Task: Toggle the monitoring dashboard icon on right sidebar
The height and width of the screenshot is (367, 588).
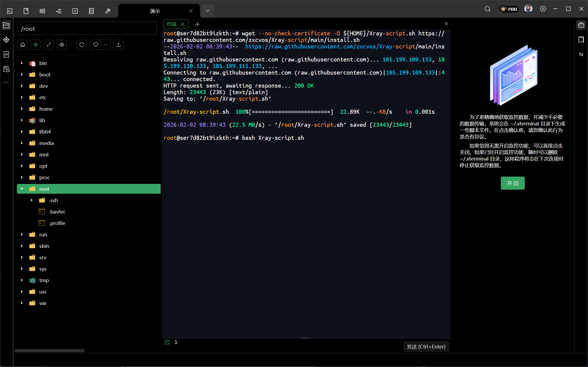Action: (581, 25)
